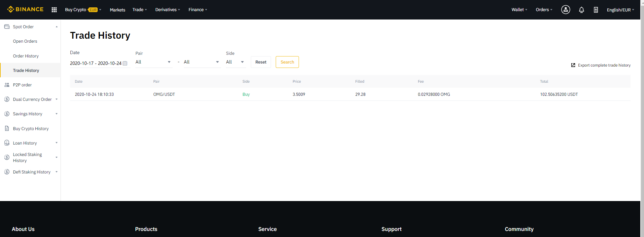The width and height of the screenshot is (644, 237).
Task: Click the Reset button
Action: 261,62
